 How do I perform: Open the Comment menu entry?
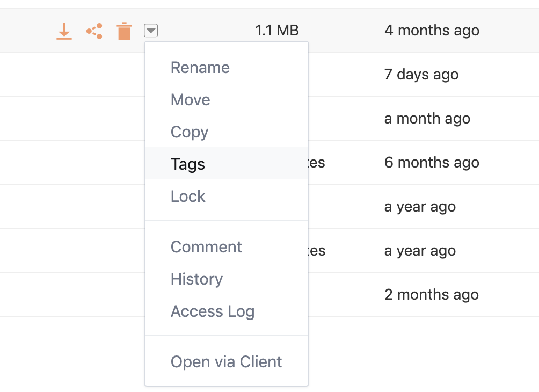[227, 246]
